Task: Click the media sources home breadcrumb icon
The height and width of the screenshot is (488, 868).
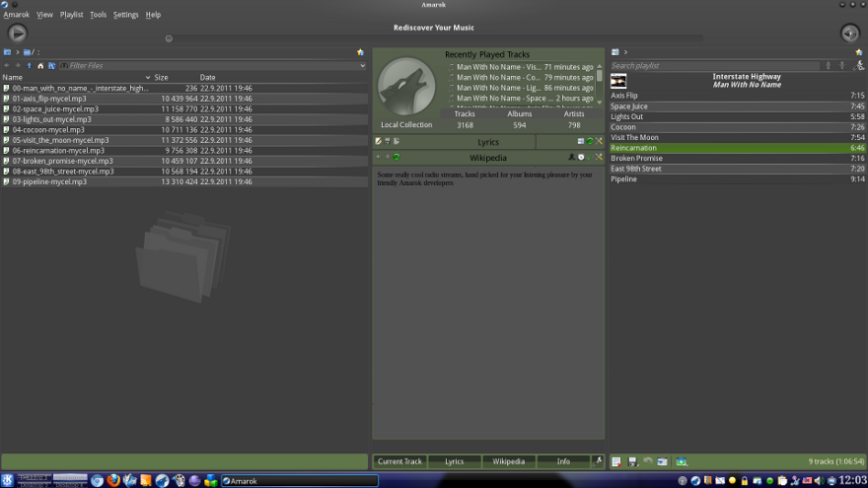Action: click(7, 52)
